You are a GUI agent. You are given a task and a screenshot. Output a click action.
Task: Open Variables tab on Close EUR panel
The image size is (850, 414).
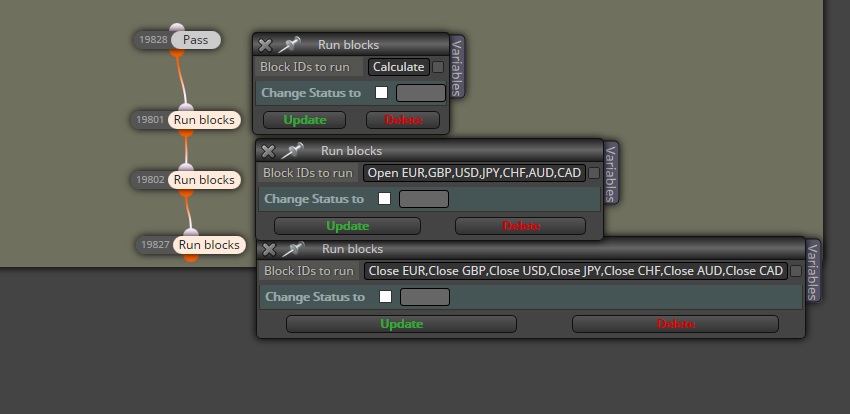click(813, 271)
